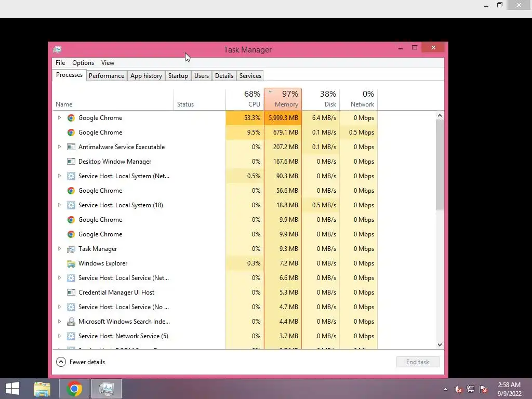Select the Windows Explorer process
This screenshot has width=532, height=399.
pyautogui.click(x=215, y=263)
